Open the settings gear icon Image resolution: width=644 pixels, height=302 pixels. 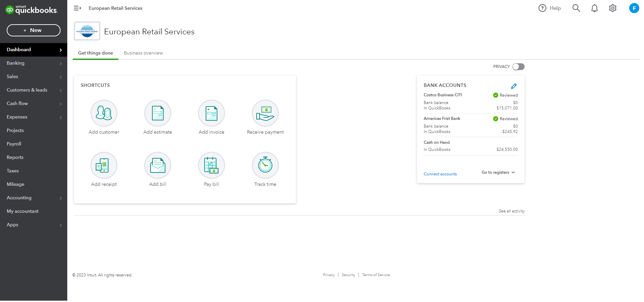pos(613,8)
